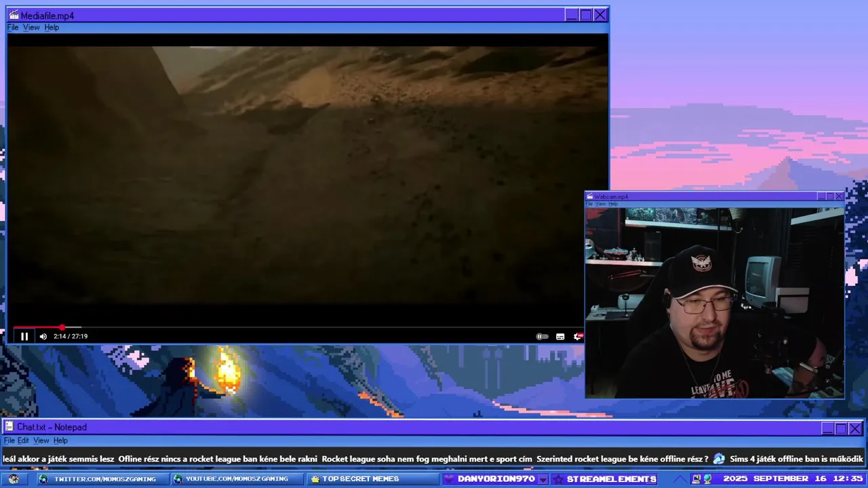Image resolution: width=868 pixels, height=488 pixels.
Task: Maximize the Chat.txt Notepad window
Action: tap(842, 428)
